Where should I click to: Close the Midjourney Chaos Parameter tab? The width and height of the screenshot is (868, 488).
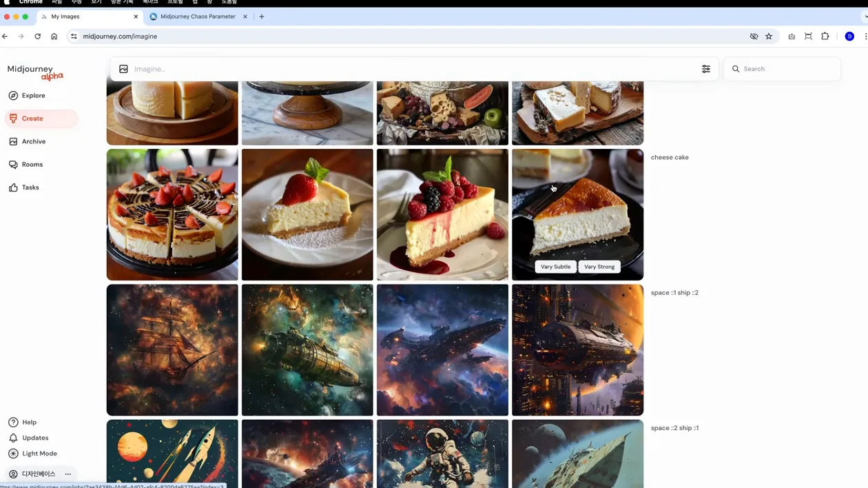click(245, 17)
